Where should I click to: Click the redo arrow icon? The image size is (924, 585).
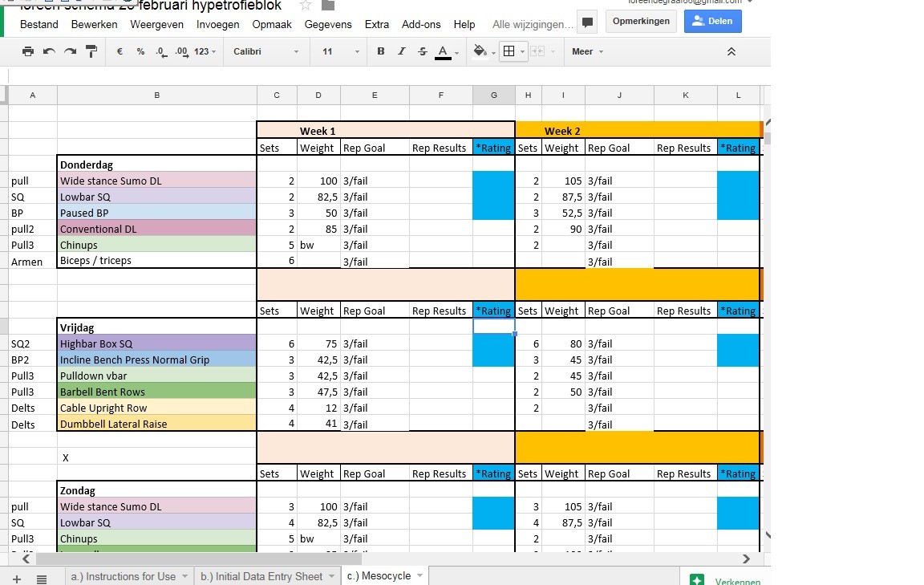(71, 51)
